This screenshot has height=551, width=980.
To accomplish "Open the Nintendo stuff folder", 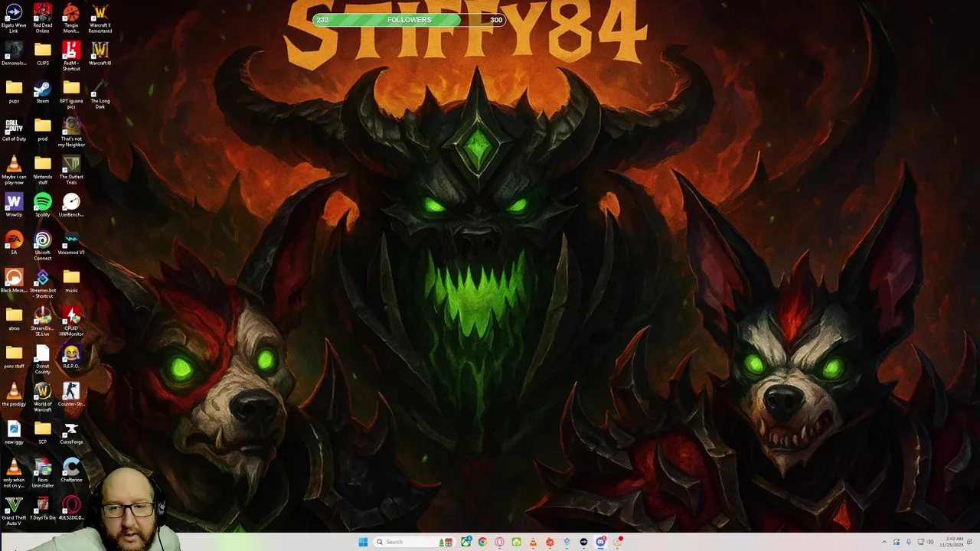I will click(42, 170).
